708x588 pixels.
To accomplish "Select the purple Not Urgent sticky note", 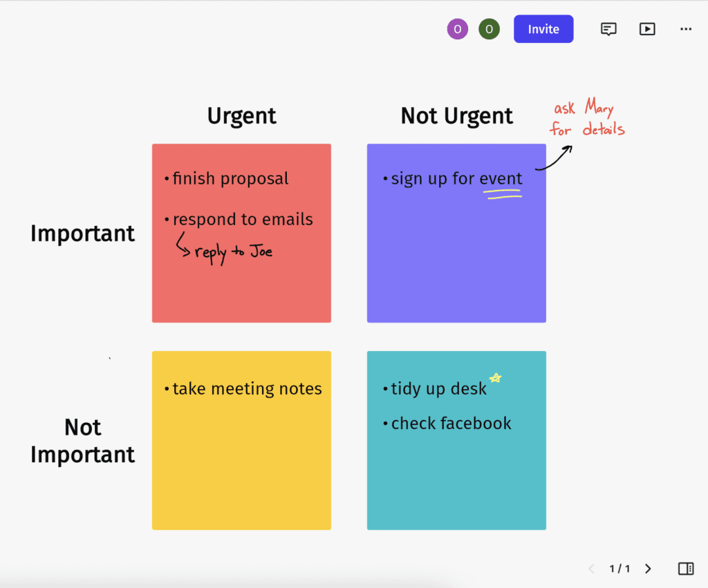I will (x=456, y=263).
